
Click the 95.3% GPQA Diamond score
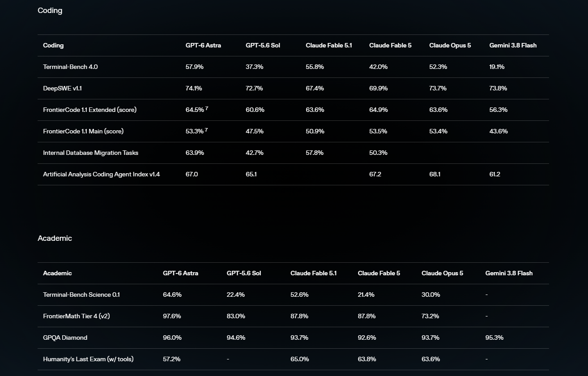494,338
